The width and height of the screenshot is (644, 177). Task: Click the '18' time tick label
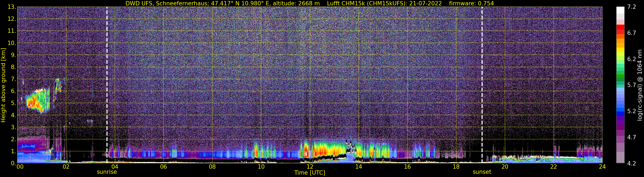[x=456, y=167]
